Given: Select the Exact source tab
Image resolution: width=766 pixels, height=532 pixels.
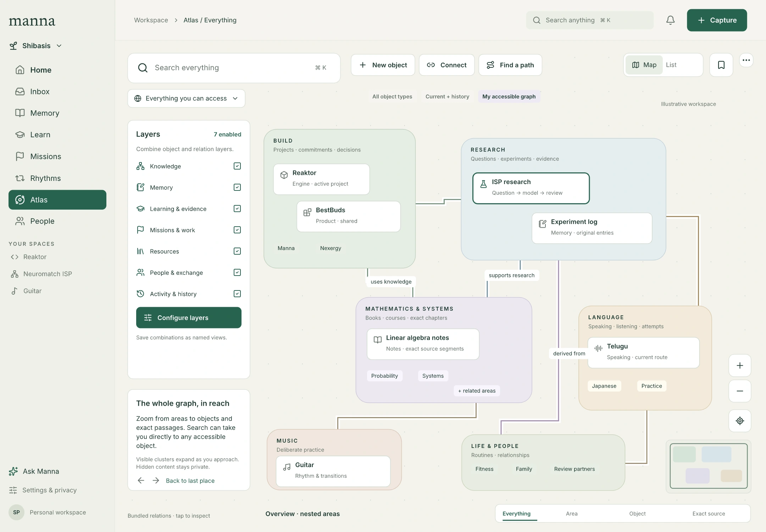Looking at the screenshot, I should point(709,514).
